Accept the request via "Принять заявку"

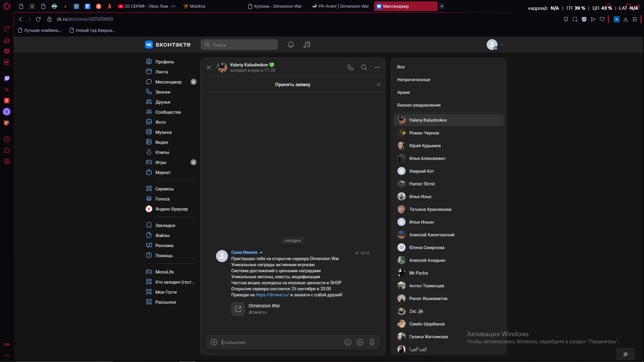[x=293, y=84]
